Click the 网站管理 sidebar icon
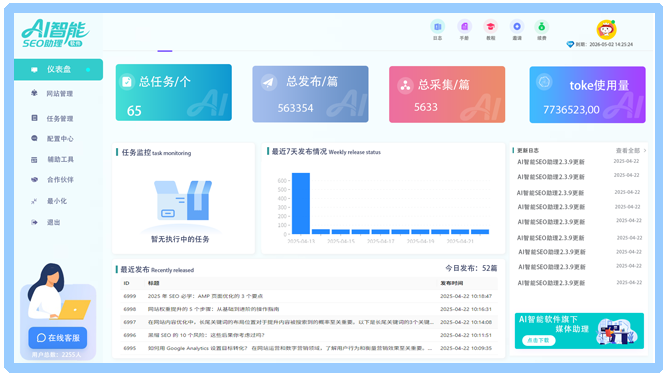 click(x=34, y=93)
